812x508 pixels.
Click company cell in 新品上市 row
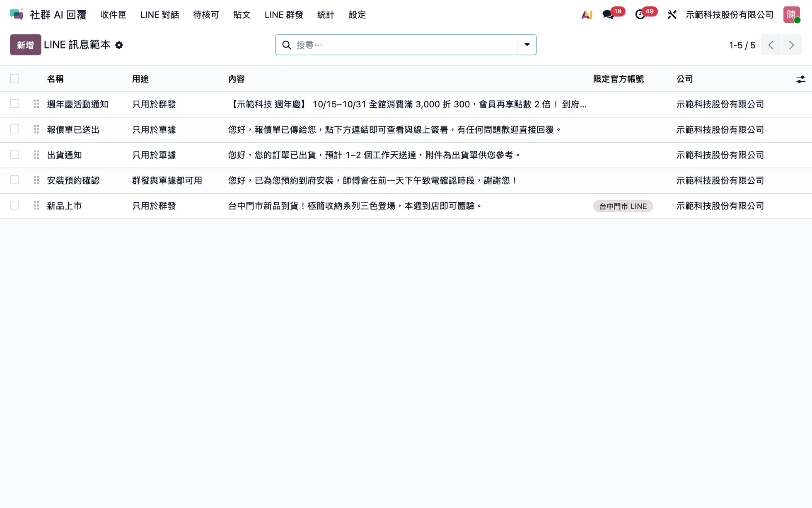point(720,206)
